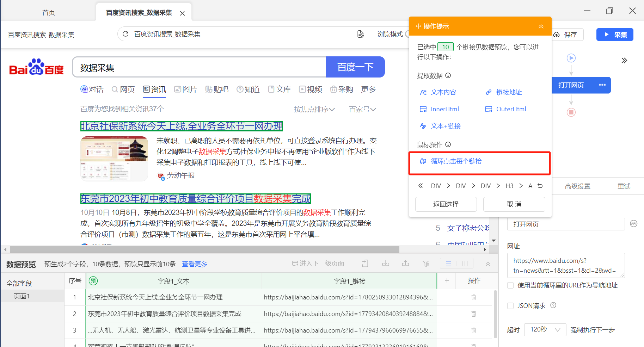Viewport: 644px width, 347px height.
Task: Open the 北京社保新系统今天上线 news headline
Action: 182,126
